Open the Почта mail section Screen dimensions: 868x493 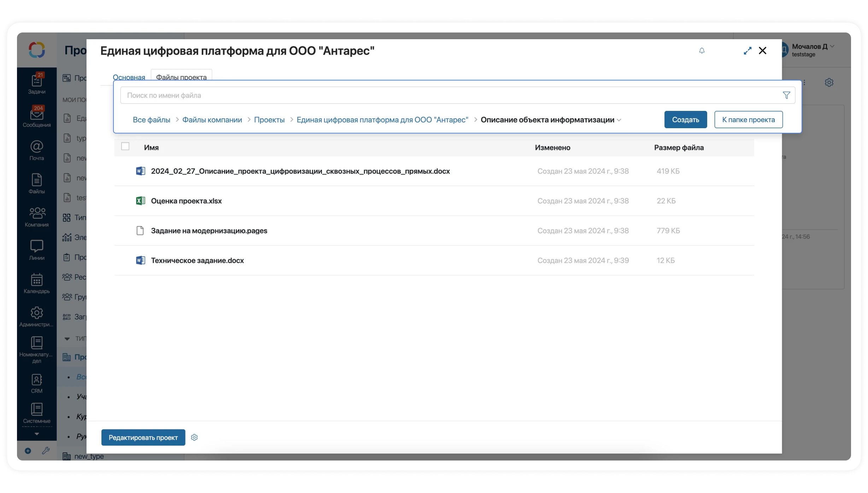click(36, 150)
